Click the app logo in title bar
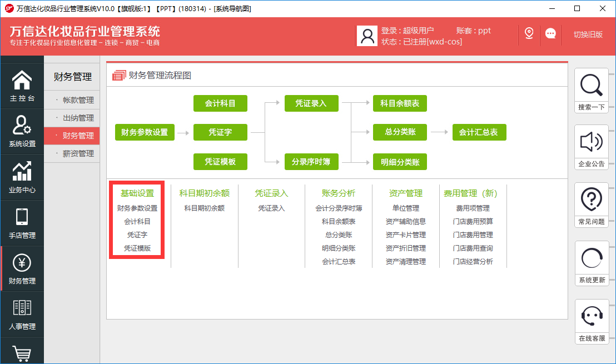The height and width of the screenshot is (364, 616). point(9,8)
